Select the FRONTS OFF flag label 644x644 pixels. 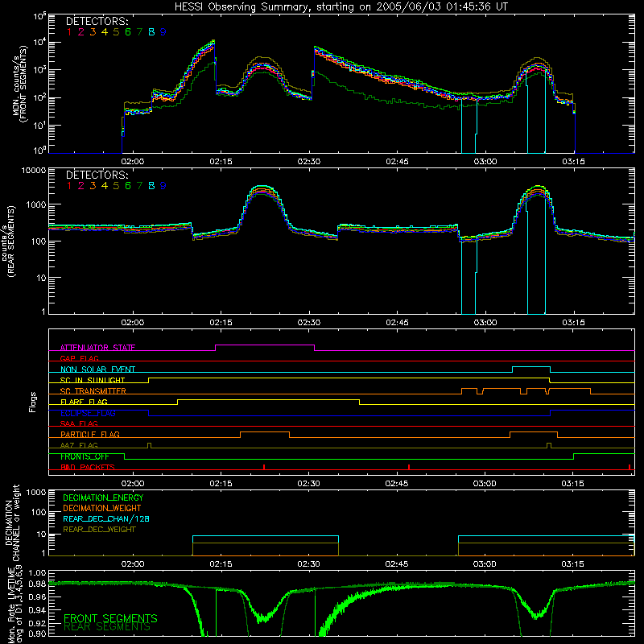(85, 456)
